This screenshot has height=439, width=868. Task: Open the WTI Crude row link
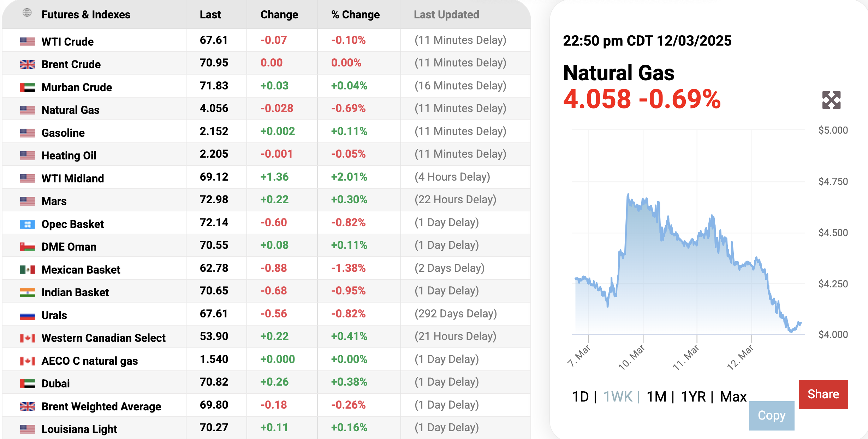(x=67, y=42)
